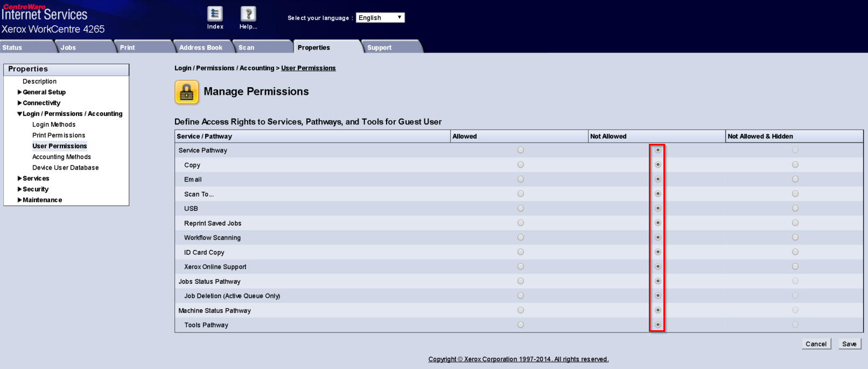Switch to the Status tab

point(27,47)
